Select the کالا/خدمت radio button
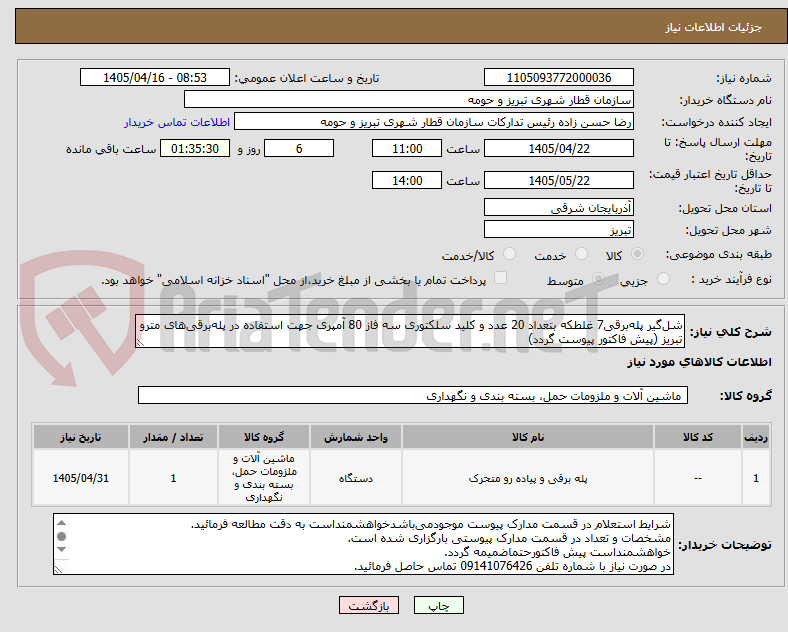The height and width of the screenshot is (632, 788). pos(510,254)
